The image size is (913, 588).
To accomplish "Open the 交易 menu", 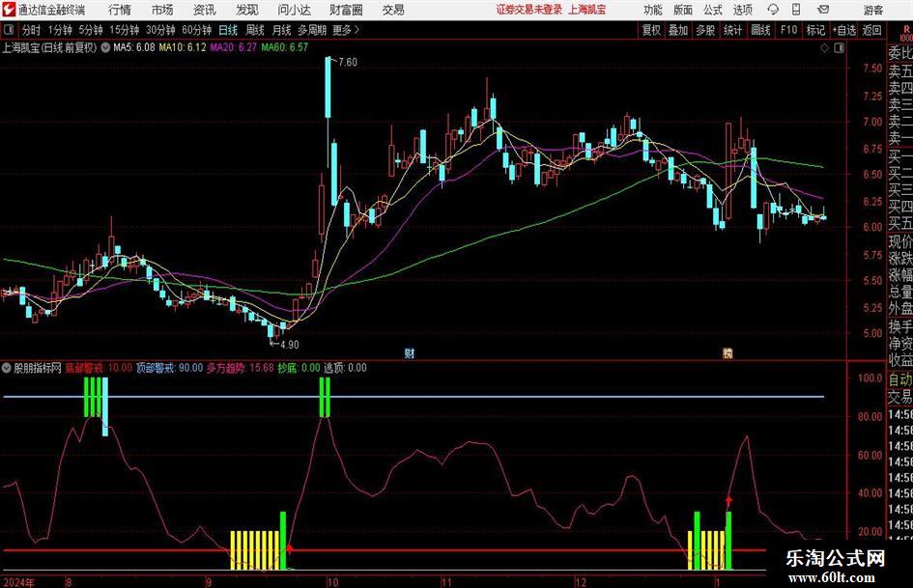I will [x=393, y=10].
